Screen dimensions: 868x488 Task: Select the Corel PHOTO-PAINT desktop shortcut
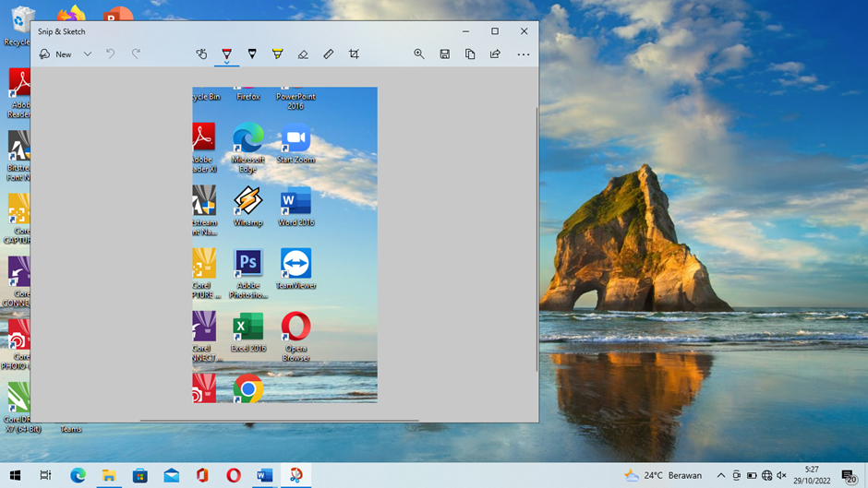coord(17,344)
